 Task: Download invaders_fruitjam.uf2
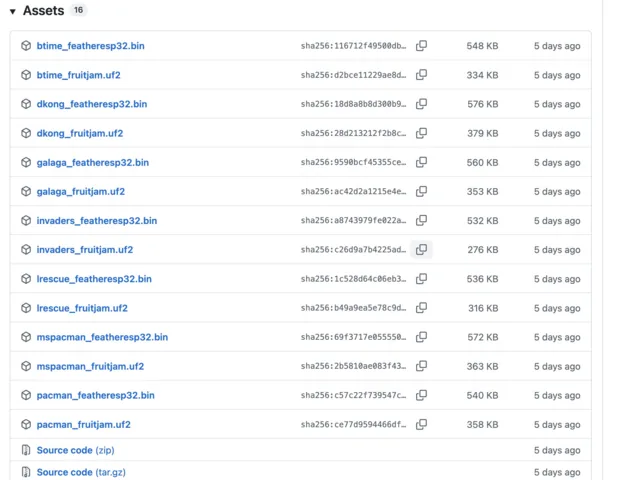[85, 250]
